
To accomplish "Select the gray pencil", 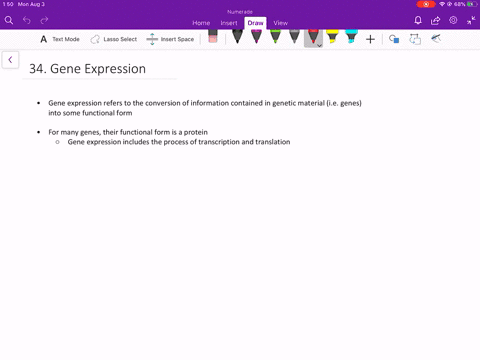I will [x=294, y=37].
